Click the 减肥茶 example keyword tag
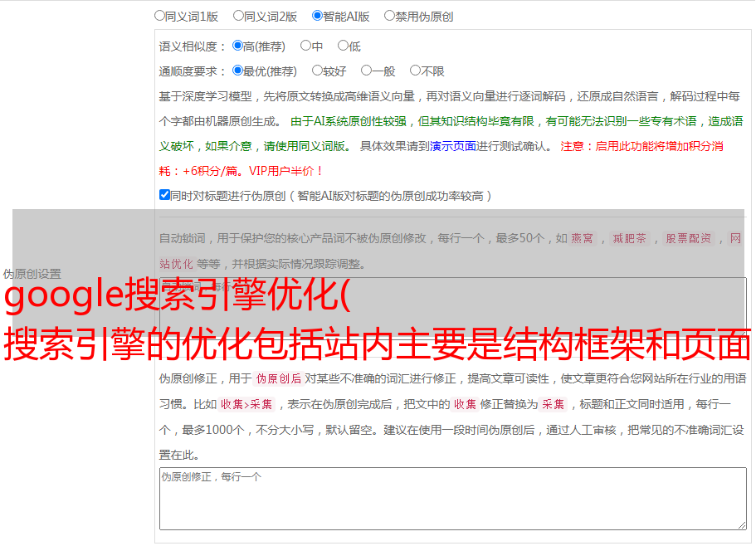The width and height of the screenshot is (756, 546). click(629, 238)
